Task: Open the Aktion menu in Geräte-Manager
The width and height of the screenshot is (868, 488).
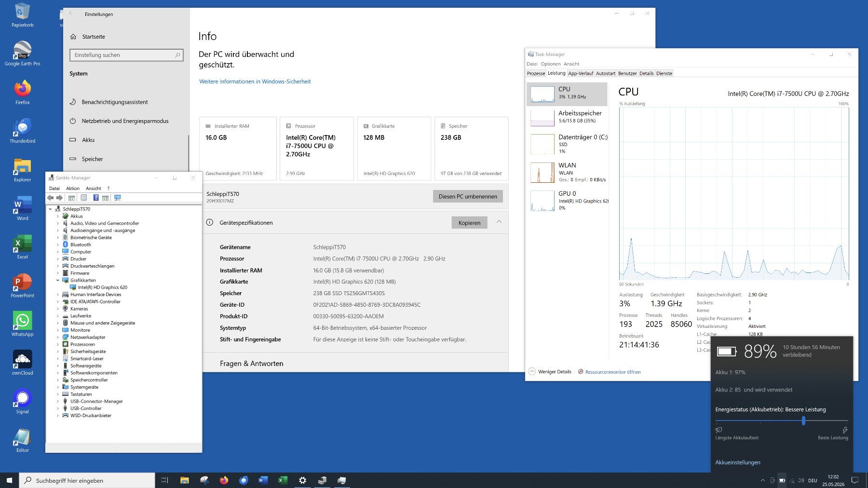Action: pyautogui.click(x=73, y=189)
